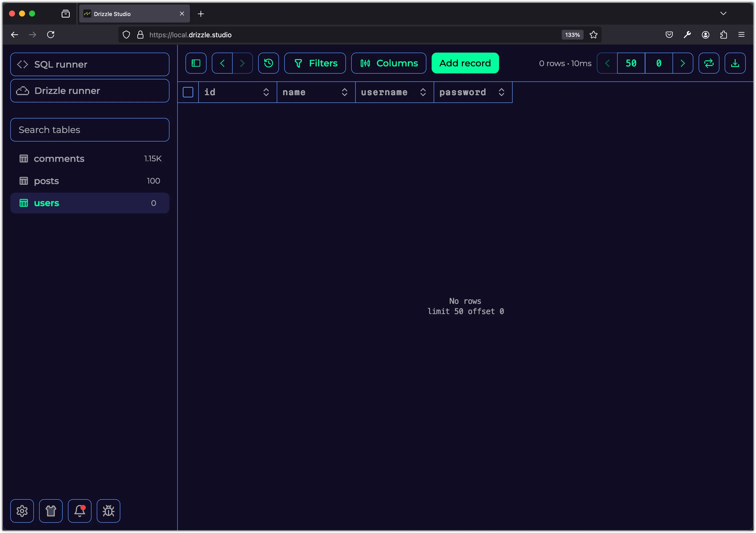Click the Add record button
Viewport: 756px width, 533px height.
point(465,63)
